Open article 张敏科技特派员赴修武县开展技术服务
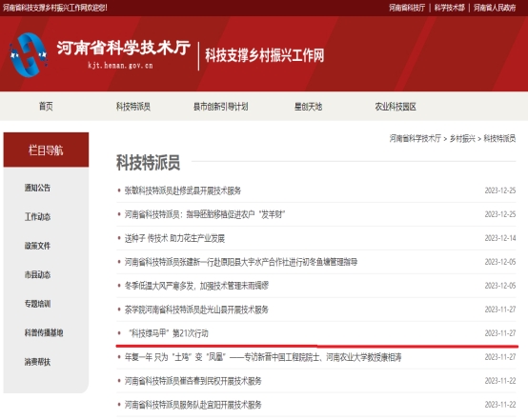The height and width of the screenshot is (420, 528). [x=183, y=190]
